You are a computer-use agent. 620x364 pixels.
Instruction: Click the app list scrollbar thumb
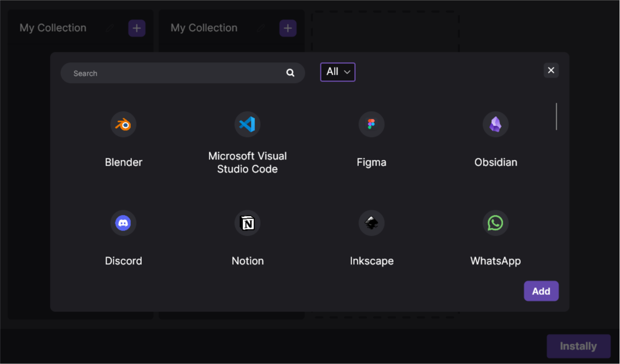[x=556, y=116]
